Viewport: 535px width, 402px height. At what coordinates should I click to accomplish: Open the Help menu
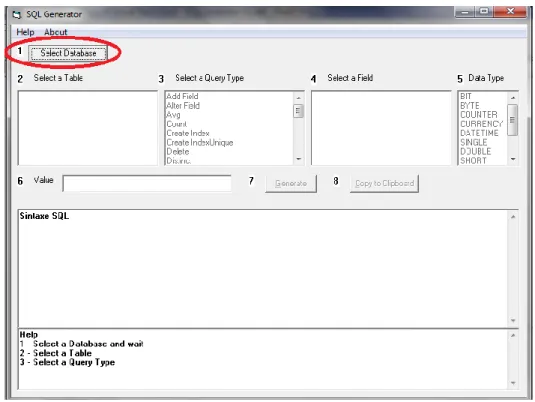tap(25, 32)
